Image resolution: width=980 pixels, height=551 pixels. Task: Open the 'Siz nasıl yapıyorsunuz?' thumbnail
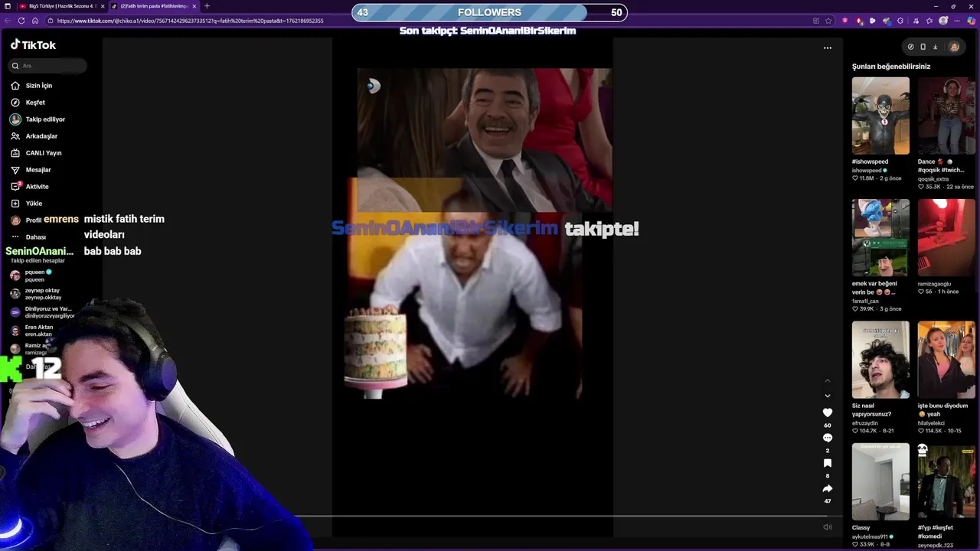coord(880,360)
